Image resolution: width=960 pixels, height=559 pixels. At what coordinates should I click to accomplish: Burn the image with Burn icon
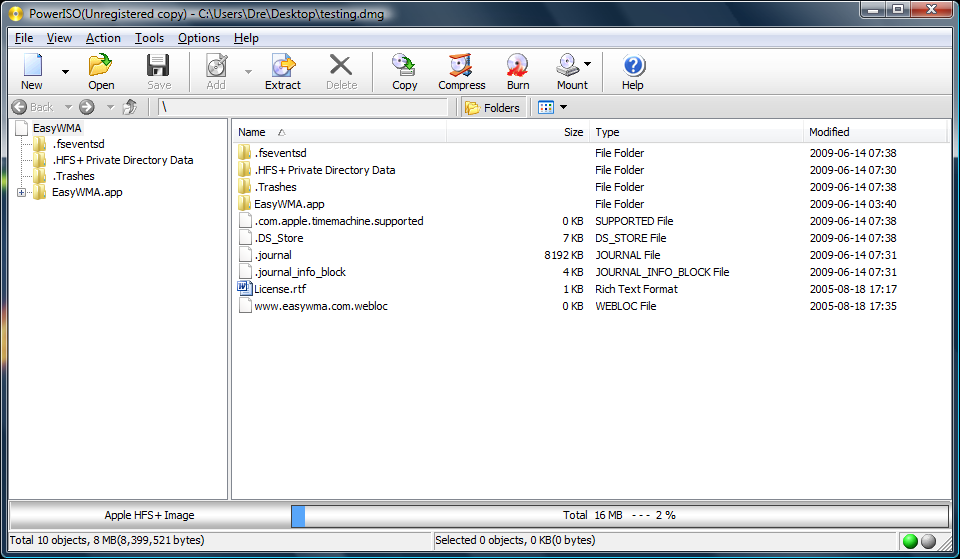(x=517, y=66)
